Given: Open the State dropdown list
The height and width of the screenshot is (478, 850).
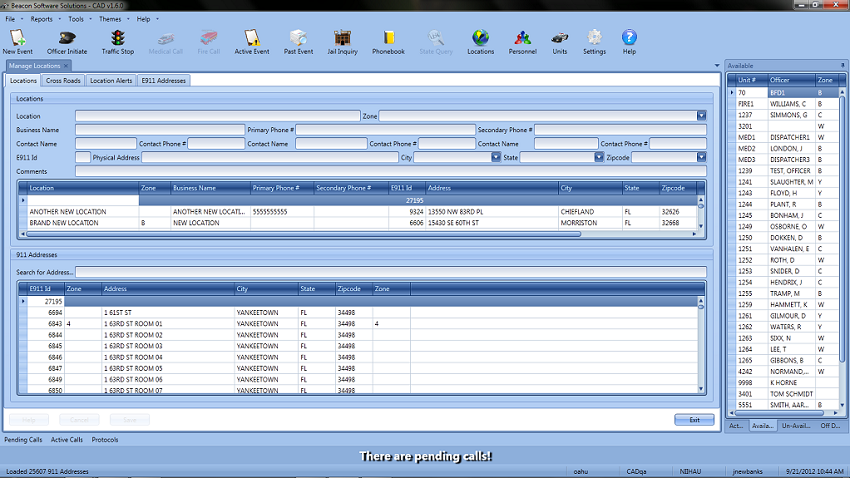Looking at the screenshot, I should pos(599,158).
